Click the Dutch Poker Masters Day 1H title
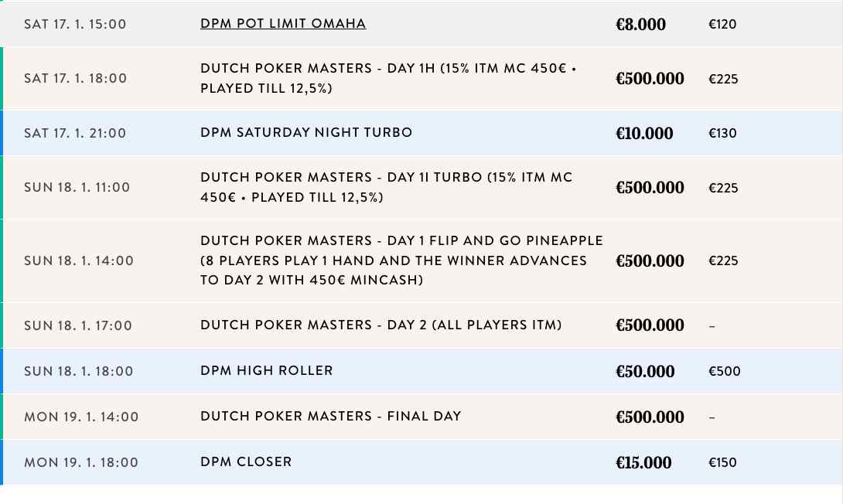Viewport: 843px width, 504px height. point(388,78)
